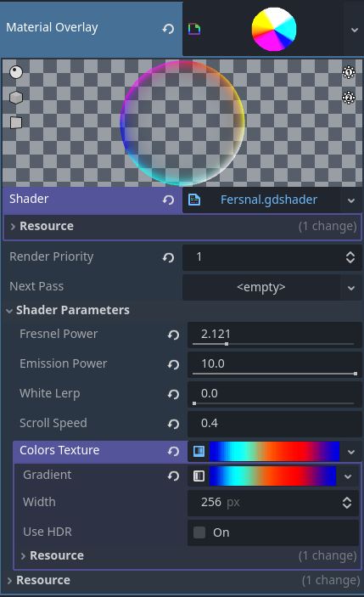Toggle preview light 2 icon
This screenshot has width=364, height=597.
pos(349,98)
